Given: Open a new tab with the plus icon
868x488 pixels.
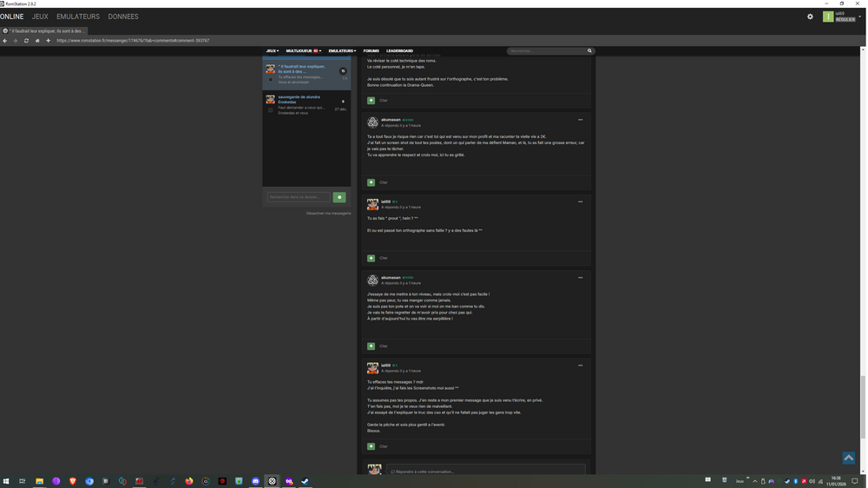Looking at the screenshot, I should (48, 41).
